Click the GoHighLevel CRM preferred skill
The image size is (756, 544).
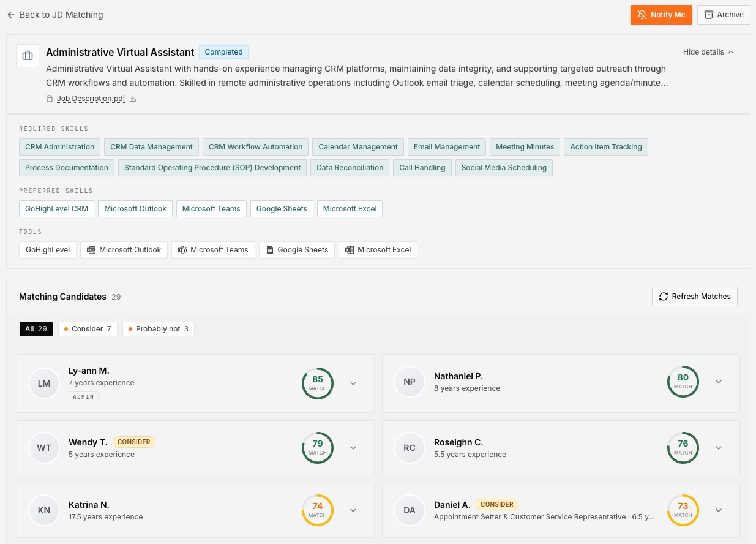point(57,209)
